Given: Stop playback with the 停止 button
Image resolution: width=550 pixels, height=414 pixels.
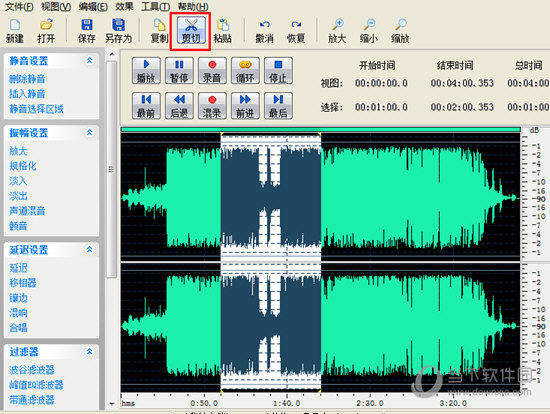Looking at the screenshot, I should click(278, 71).
